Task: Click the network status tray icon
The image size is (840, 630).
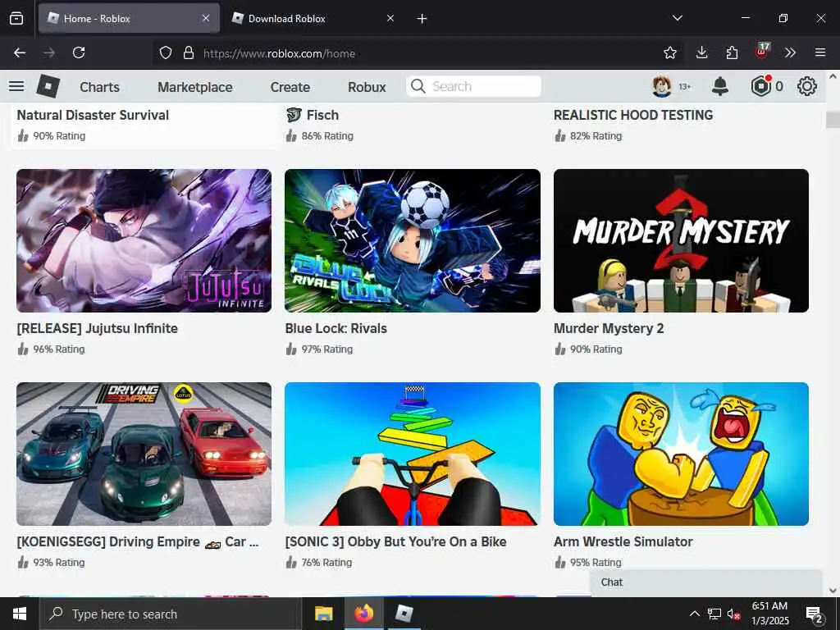Action: pyautogui.click(x=714, y=614)
